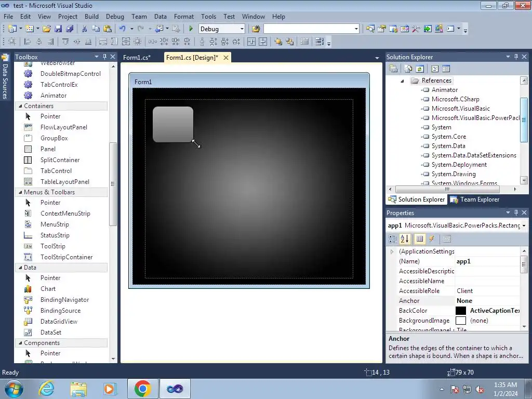The width and height of the screenshot is (532, 399).
Task: Open Google Chrome from the taskbar
Action: coord(142,389)
